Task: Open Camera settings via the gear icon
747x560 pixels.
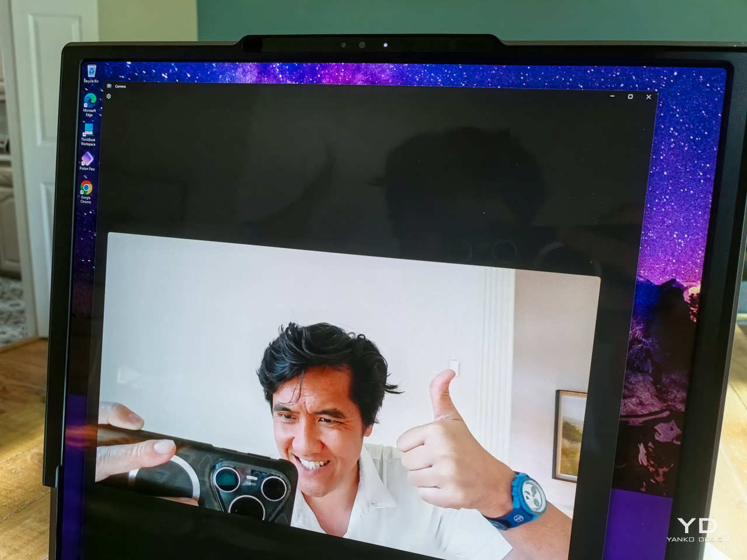Action: pyautogui.click(x=109, y=96)
